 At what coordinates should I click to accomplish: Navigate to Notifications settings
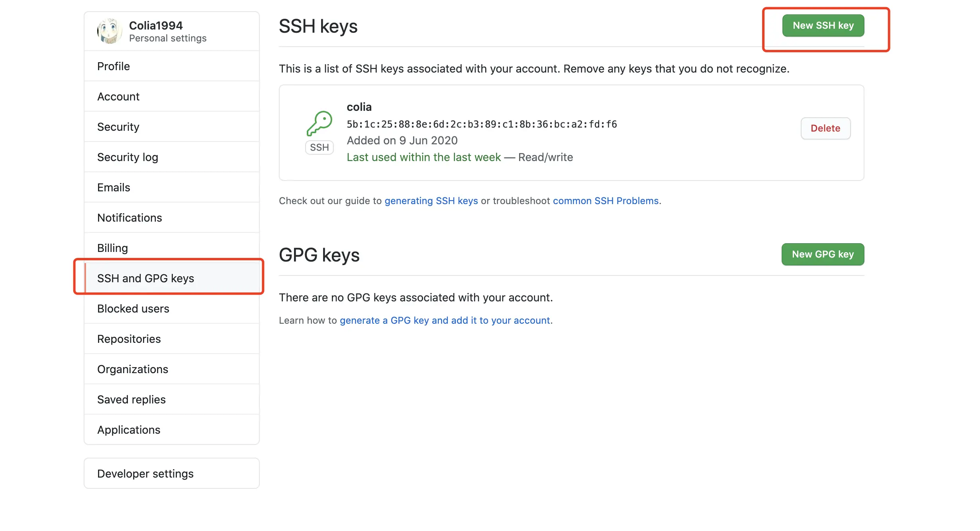(129, 218)
